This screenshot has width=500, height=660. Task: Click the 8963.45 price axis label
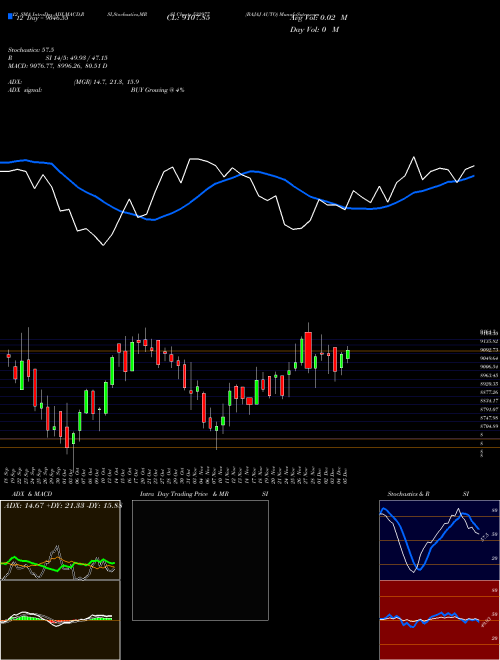(x=489, y=375)
